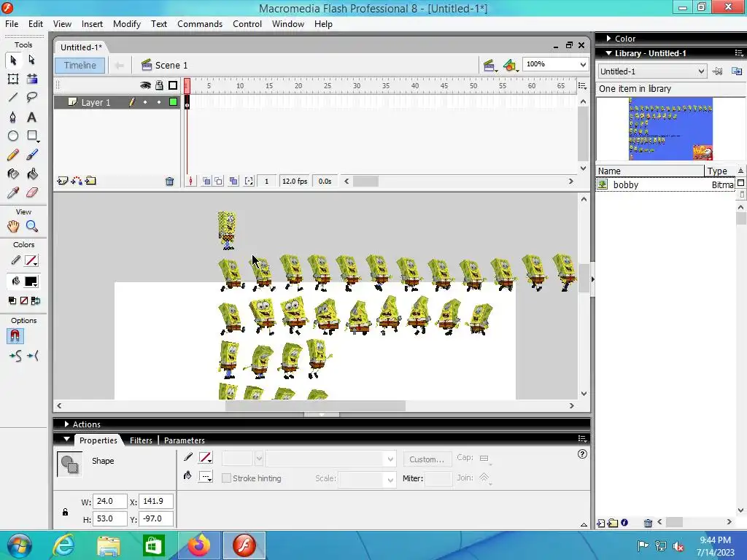
Task: Collapse the Properties panel triangle
Action: click(x=66, y=440)
